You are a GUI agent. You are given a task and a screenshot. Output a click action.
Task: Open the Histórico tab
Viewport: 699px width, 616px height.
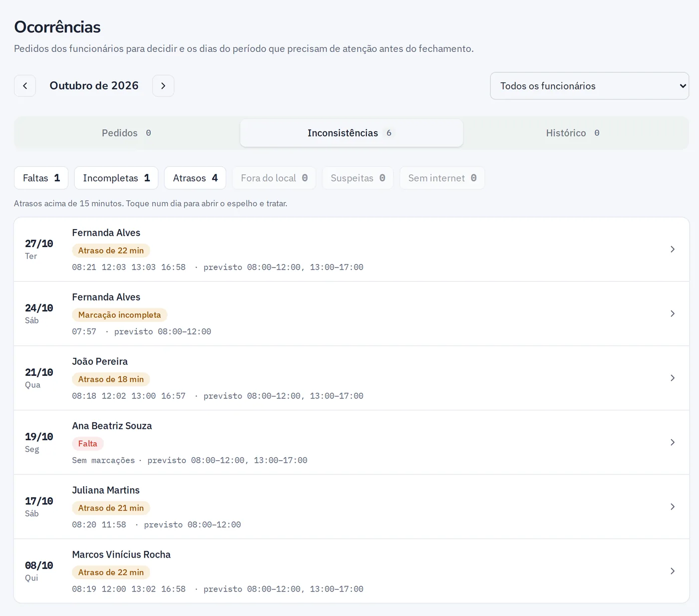click(x=573, y=133)
